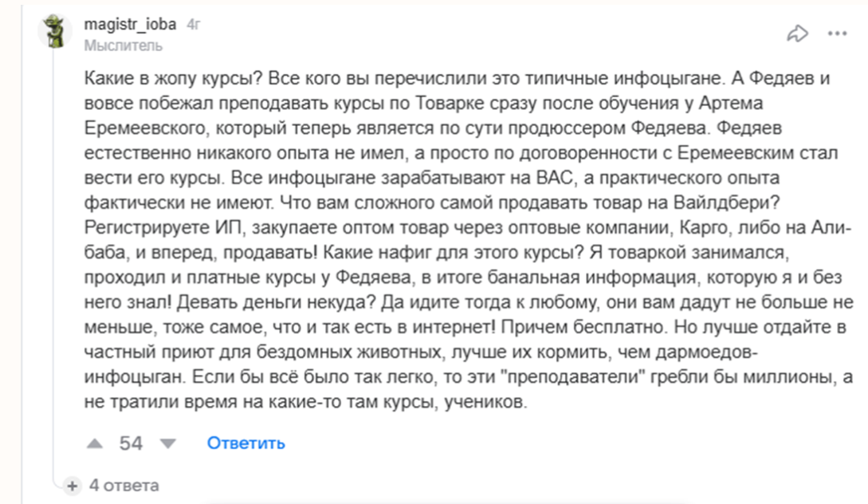Screen dimensions: 868x504
Task: Click the final words курсы, учеников
Action: tap(472, 402)
